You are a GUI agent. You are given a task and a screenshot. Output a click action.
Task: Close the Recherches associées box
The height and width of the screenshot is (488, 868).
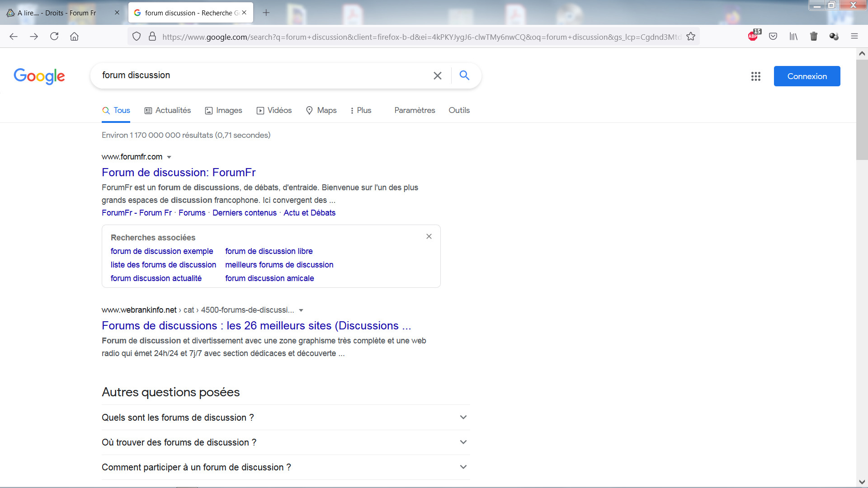point(429,236)
